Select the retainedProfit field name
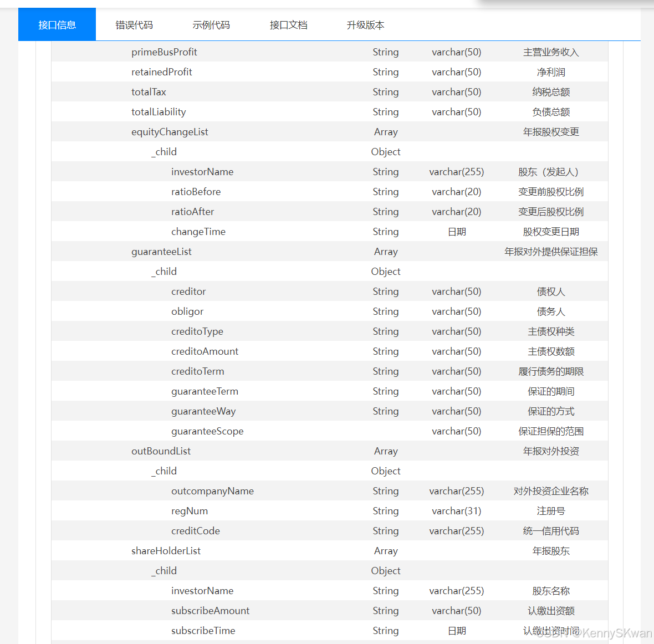Screen dimensions: 654x644 click(x=161, y=72)
